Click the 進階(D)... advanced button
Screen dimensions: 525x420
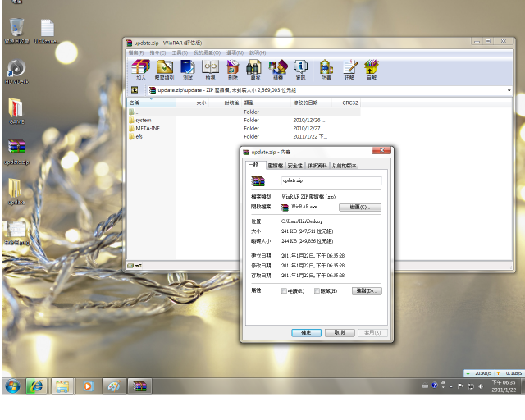point(367,290)
